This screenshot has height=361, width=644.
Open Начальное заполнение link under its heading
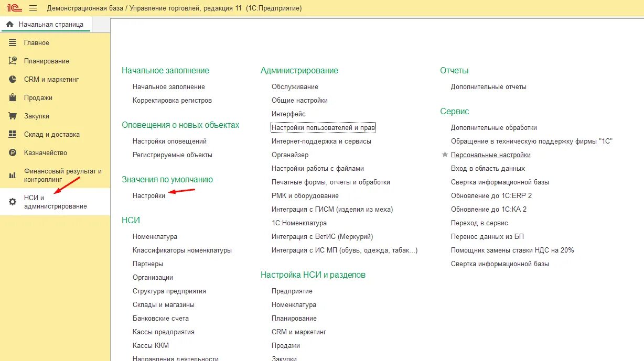click(x=169, y=86)
